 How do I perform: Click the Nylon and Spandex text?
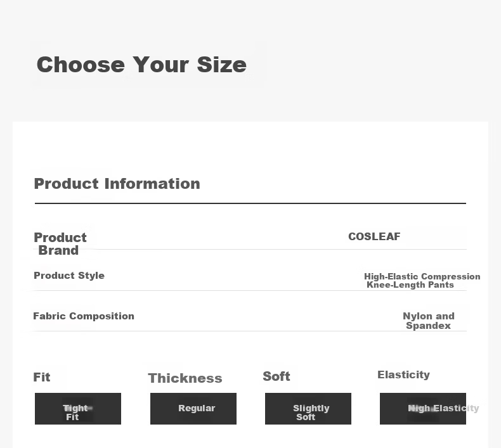[429, 321]
